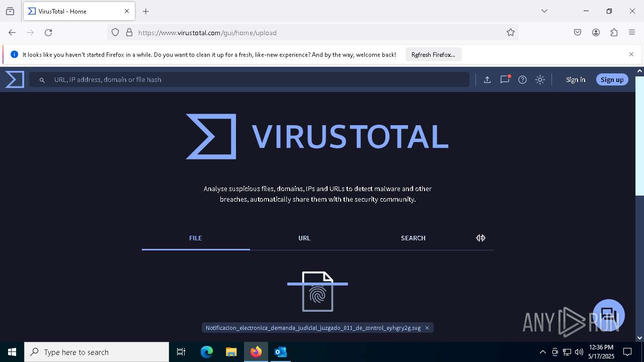Switch to the SEARCH tab
This screenshot has width=644, height=362.
413,238
